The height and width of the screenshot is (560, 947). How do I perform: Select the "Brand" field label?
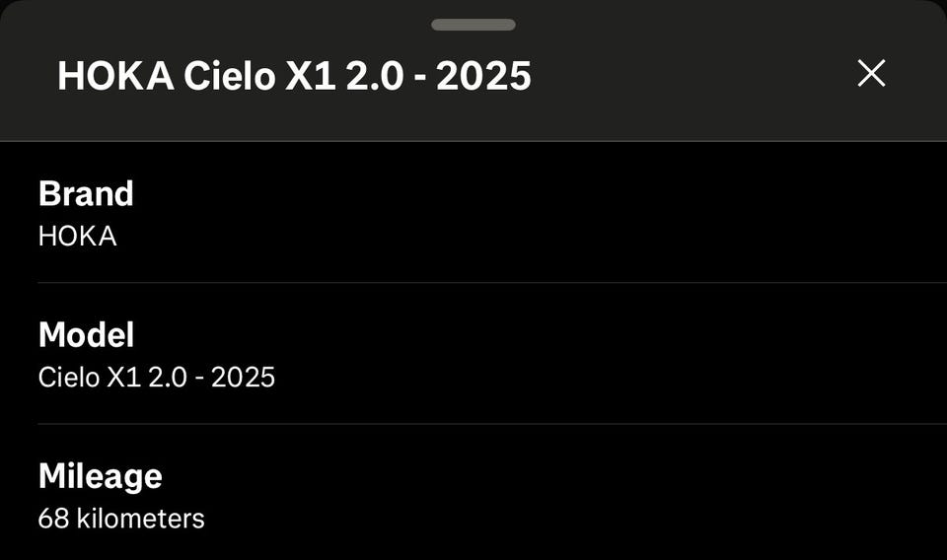86,193
